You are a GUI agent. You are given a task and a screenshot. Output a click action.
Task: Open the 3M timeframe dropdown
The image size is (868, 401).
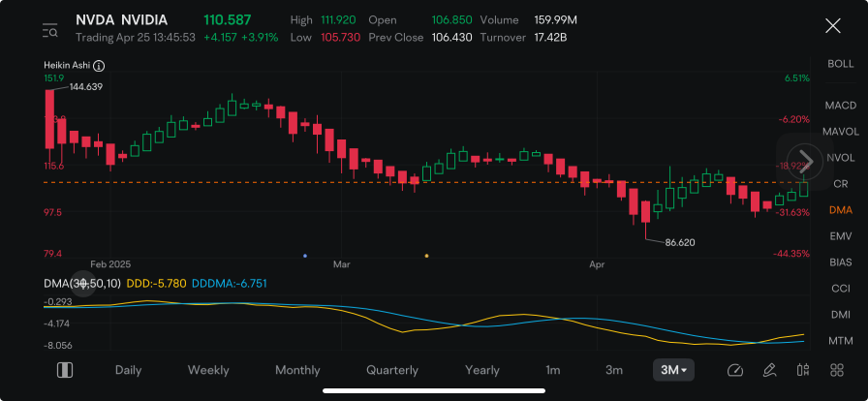pos(673,370)
